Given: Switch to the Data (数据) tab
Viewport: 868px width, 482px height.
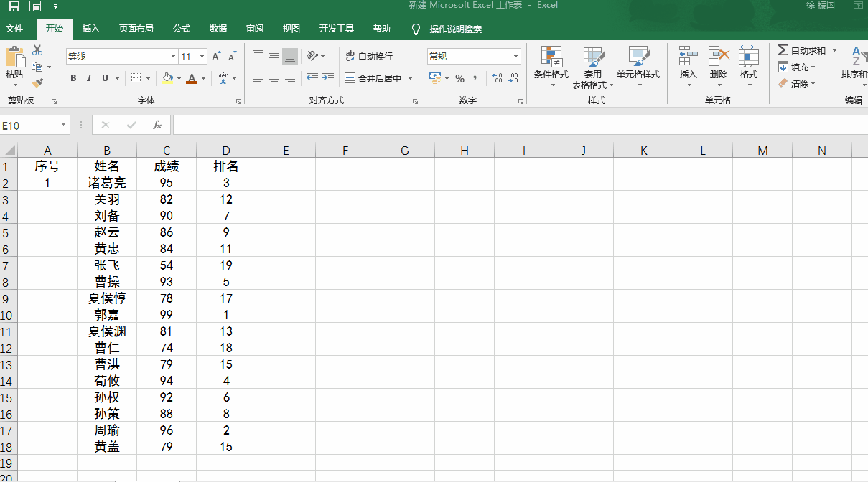Looking at the screenshot, I should (x=218, y=29).
